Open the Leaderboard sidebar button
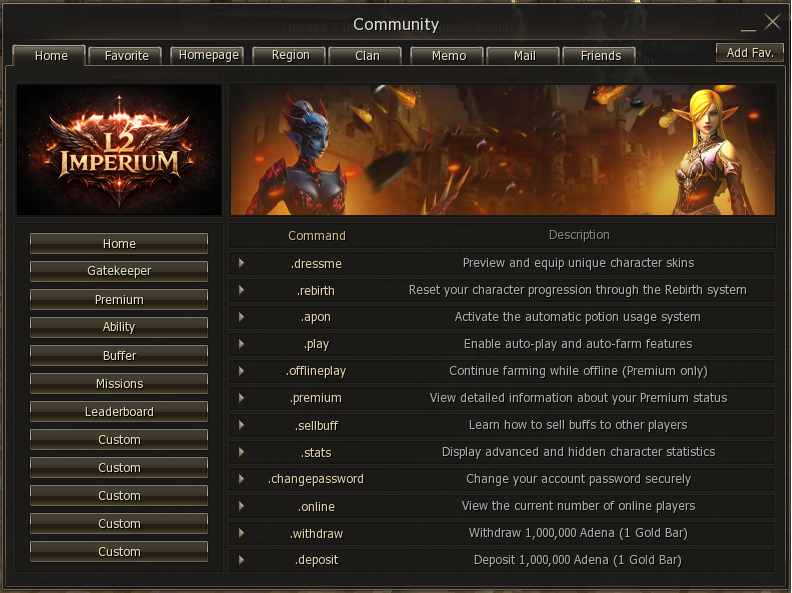Viewport: 792px width, 593px height. [119, 412]
